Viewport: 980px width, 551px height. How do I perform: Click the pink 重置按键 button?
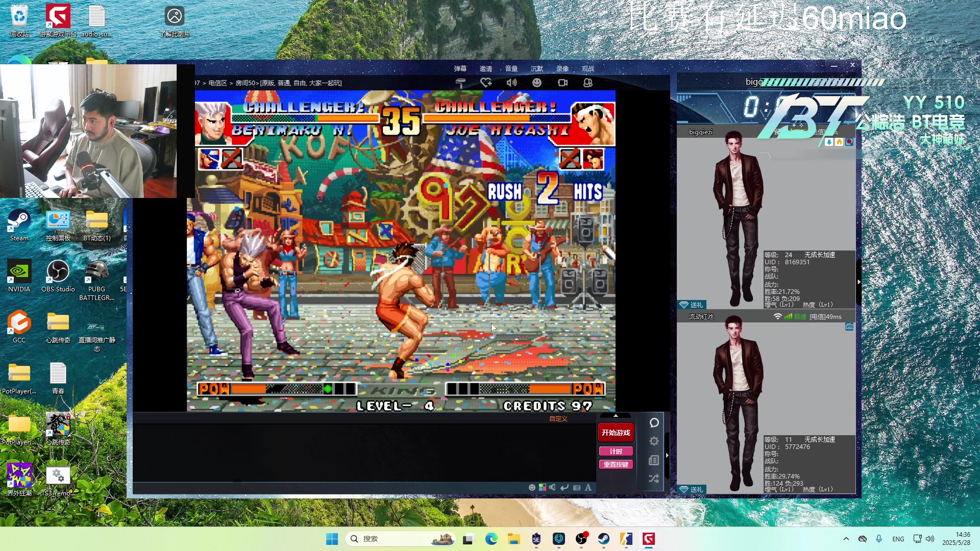coord(616,465)
